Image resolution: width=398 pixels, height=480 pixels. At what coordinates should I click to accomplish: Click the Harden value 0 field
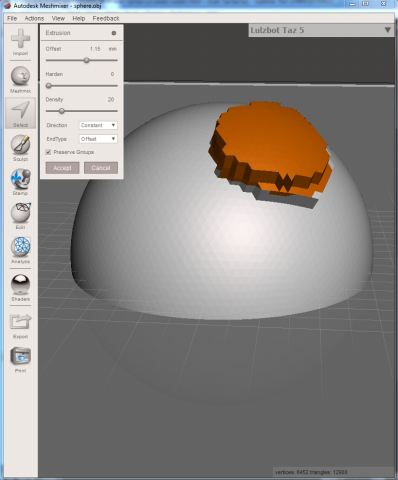[x=112, y=74]
